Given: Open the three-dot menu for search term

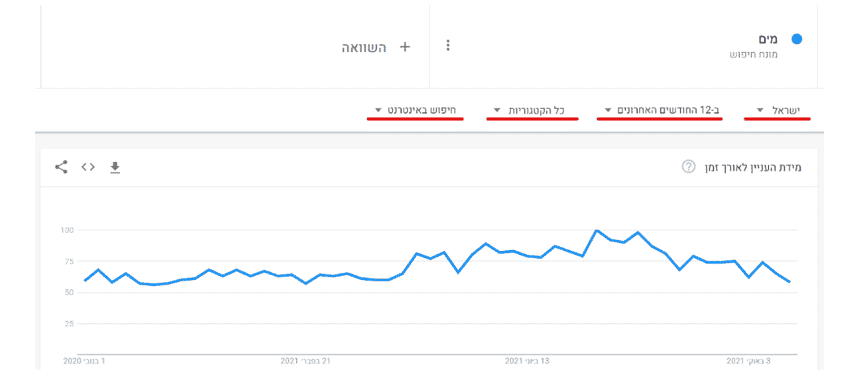Looking at the screenshot, I should point(448,46).
